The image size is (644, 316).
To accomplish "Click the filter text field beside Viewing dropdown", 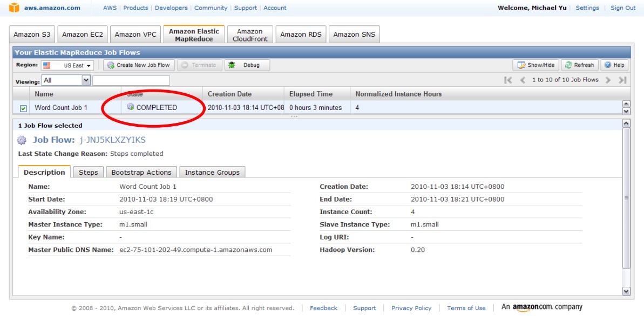I will pos(131,80).
